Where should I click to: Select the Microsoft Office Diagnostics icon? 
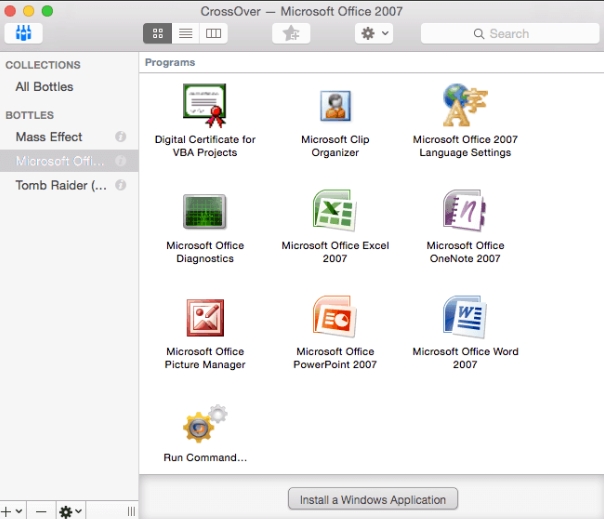[205, 212]
